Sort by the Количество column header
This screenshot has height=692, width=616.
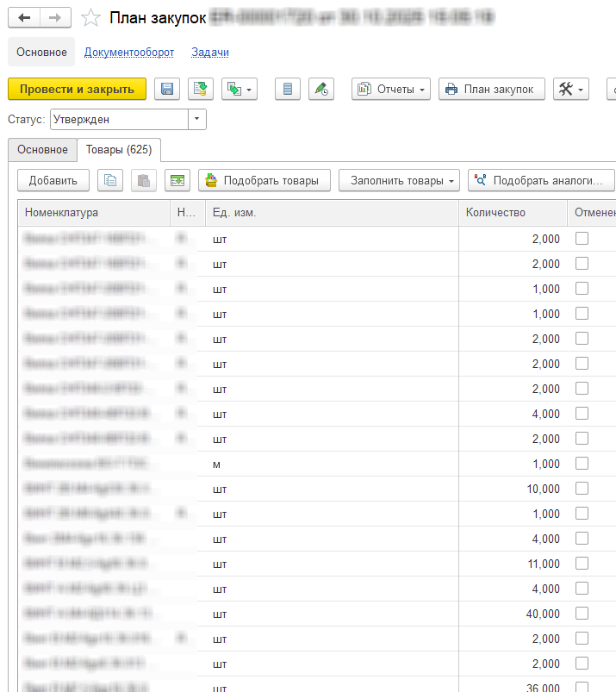[495, 213]
